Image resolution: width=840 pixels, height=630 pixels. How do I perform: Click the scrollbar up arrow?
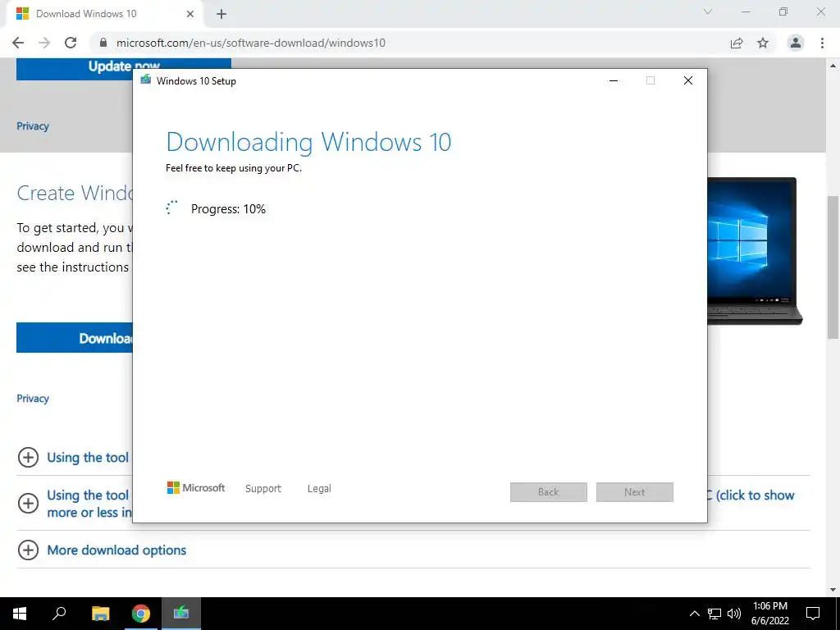(833, 66)
